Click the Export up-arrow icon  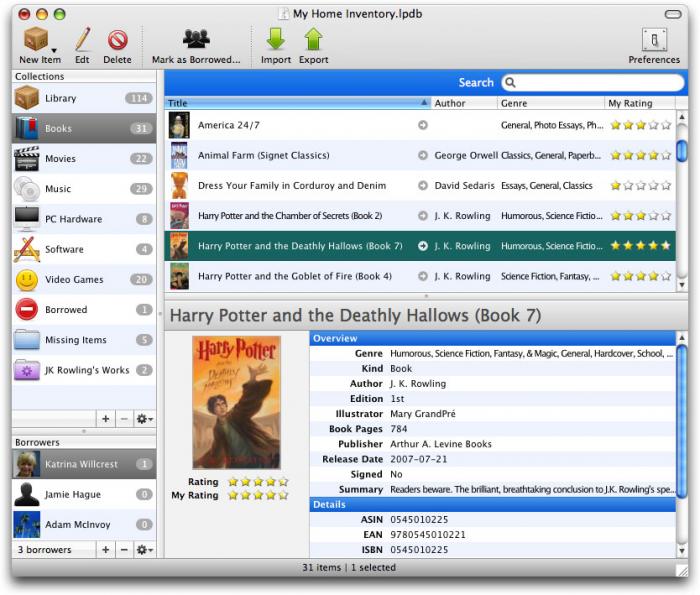click(x=313, y=39)
